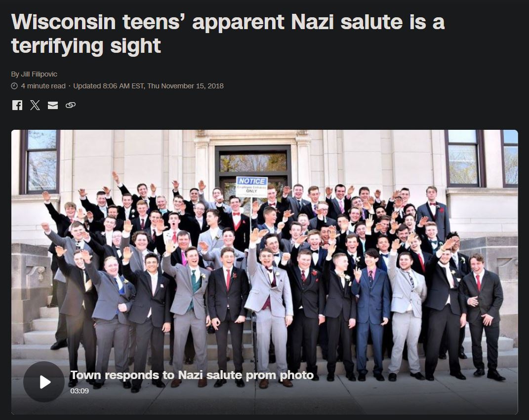This screenshot has width=529, height=420.
Task: Copy the article link using chain icon
Action: click(x=71, y=105)
